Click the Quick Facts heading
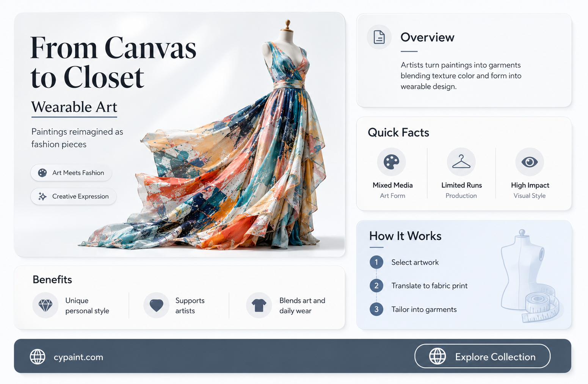 tap(398, 133)
